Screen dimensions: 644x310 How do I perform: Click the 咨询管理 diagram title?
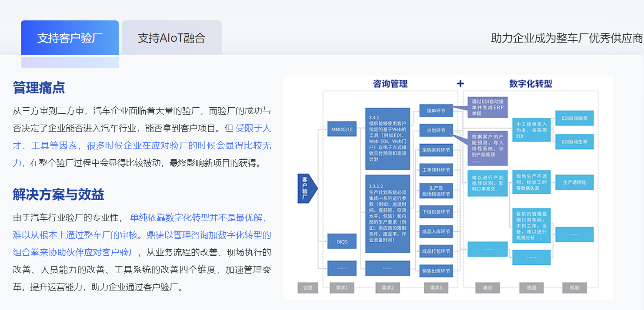(390, 83)
